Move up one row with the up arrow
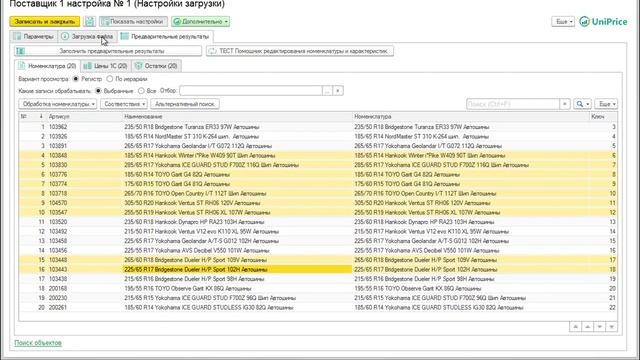 [x=587, y=327]
